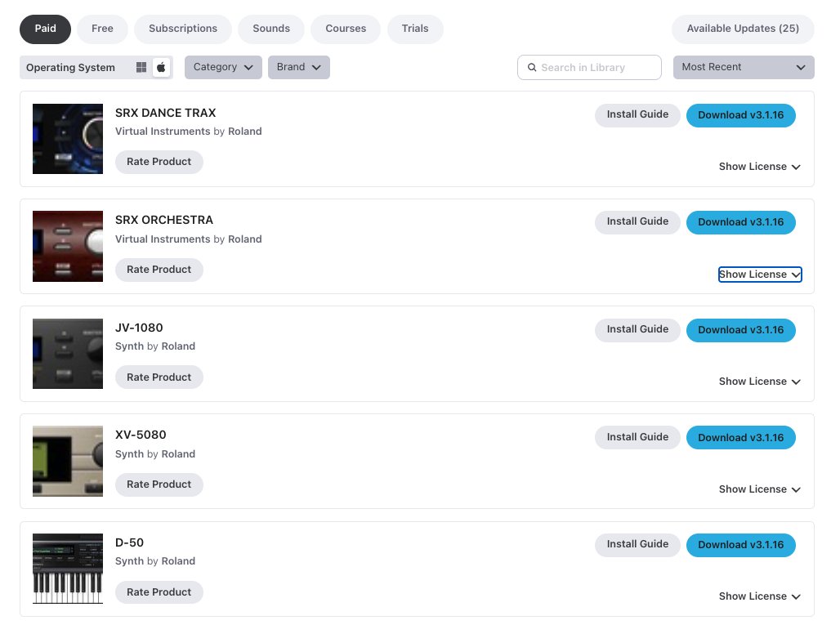Expand Show License for D-50
The height and width of the screenshot is (625, 840).
pyautogui.click(x=760, y=596)
